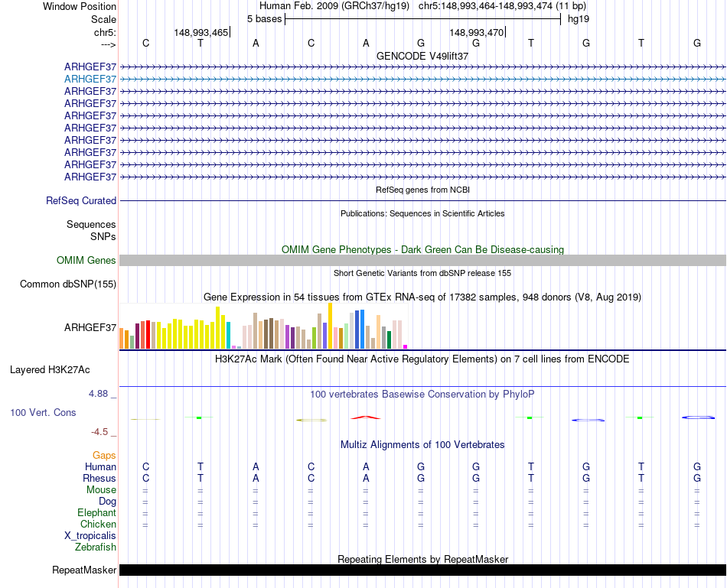Click the orange Gaps row label
The width and height of the screenshot is (727, 588).
coord(104,456)
